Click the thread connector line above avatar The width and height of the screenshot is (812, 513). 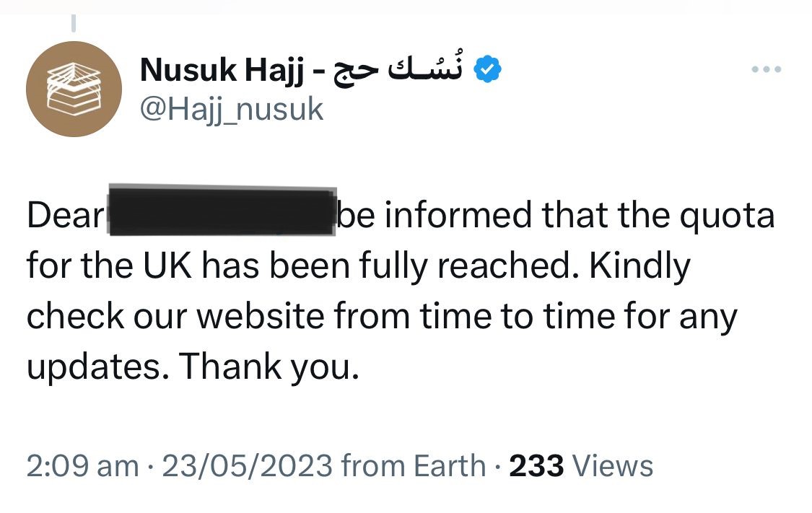point(73,23)
